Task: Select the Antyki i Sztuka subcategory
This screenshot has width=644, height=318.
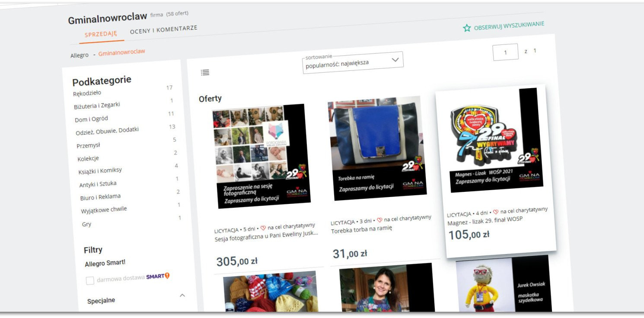Action: pos(98,184)
